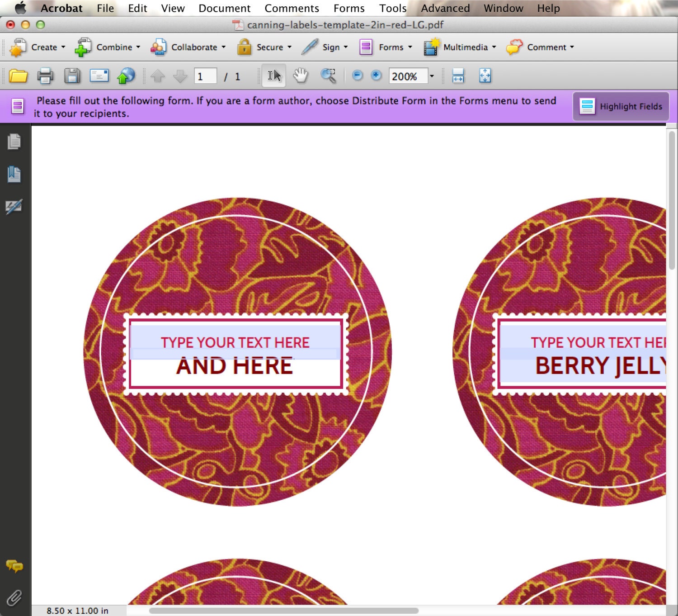Open the Page Thumbnails sidebar panel
This screenshot has height=616, width=678.
pos(15,142)
